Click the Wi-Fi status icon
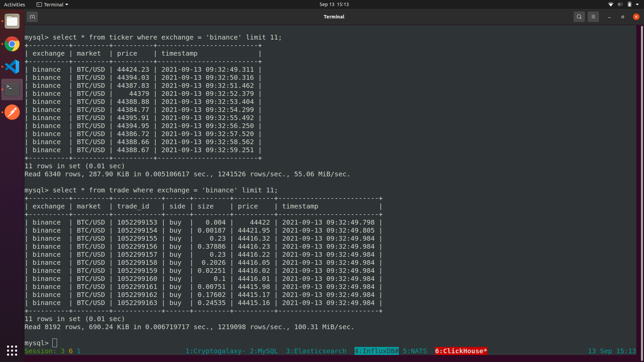The height and width of the screenshot is (362, 644). 610,4
